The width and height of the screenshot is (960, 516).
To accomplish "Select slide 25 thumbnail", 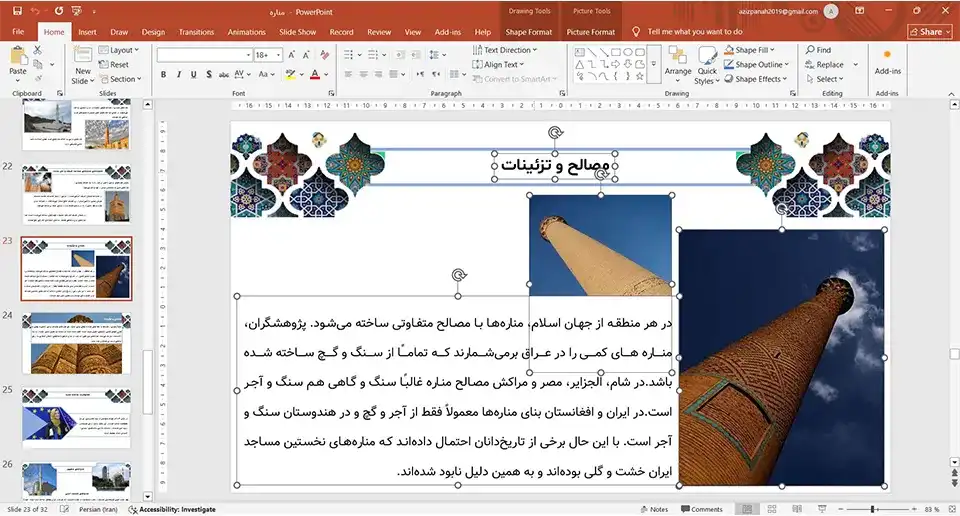I will pyautogui.click(x=77, y=418).
